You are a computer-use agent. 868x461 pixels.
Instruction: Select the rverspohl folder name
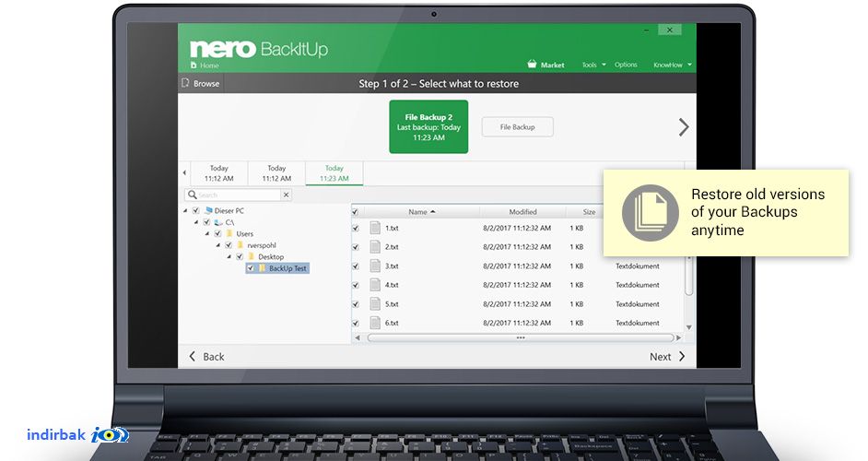pyautogui.click(x=262, y=245)
